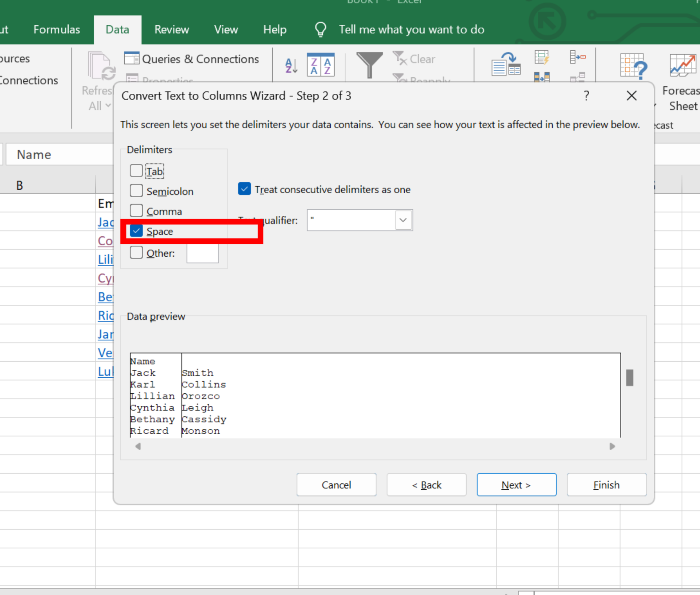700x595 pixels.
Task: Click the Next > button
Action: [516, 485]
